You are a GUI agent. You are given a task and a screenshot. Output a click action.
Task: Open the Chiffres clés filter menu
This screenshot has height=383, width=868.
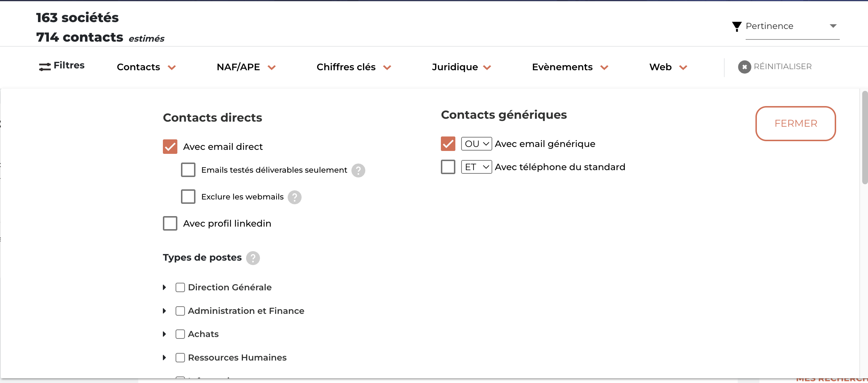pos(354,67)
